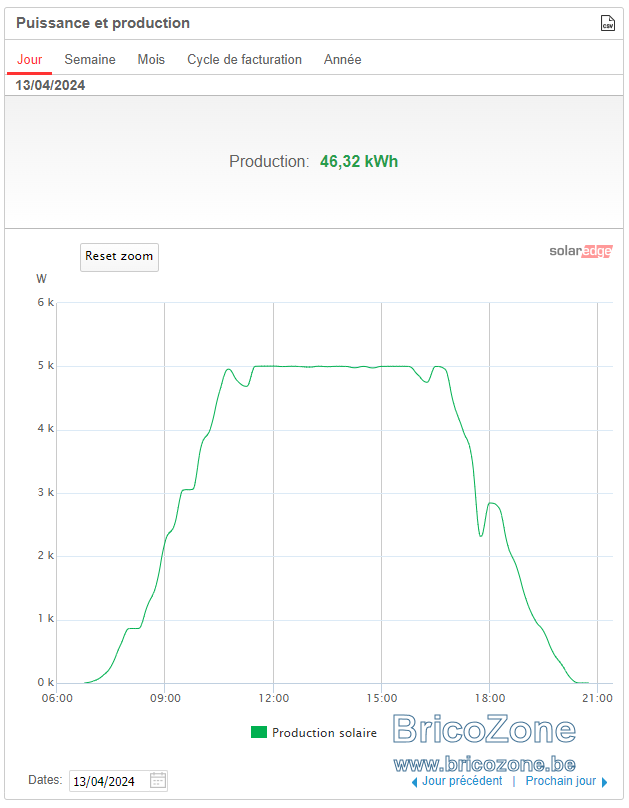Image resolution: width=629 pixels, height=808 pixels.
Task: Switch to Cycle de facturation tab
Action: point(244,59)
